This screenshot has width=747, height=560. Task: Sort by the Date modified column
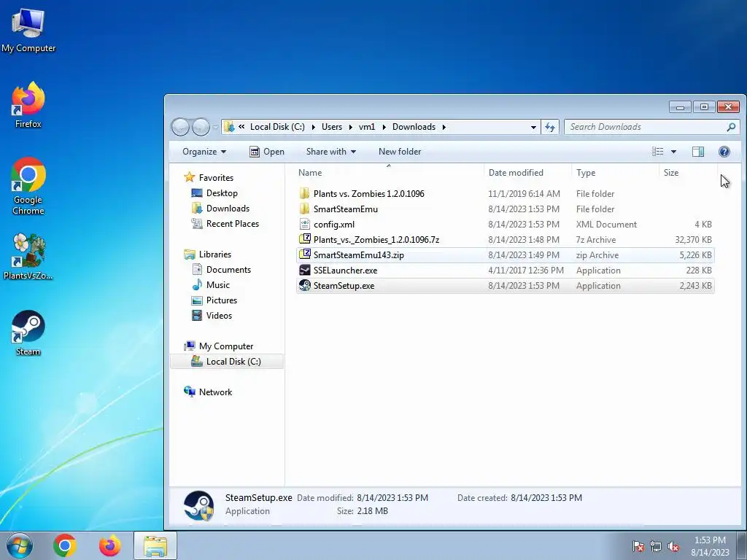click(528, 172)
